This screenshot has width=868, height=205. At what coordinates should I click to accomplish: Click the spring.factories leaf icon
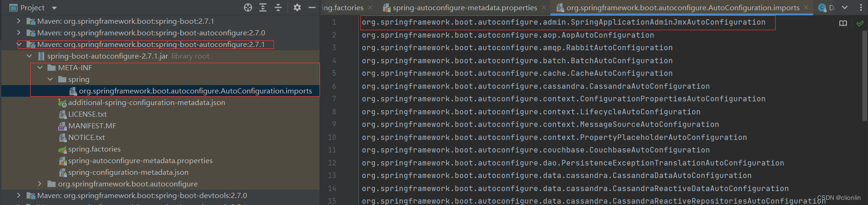point(62,149)
